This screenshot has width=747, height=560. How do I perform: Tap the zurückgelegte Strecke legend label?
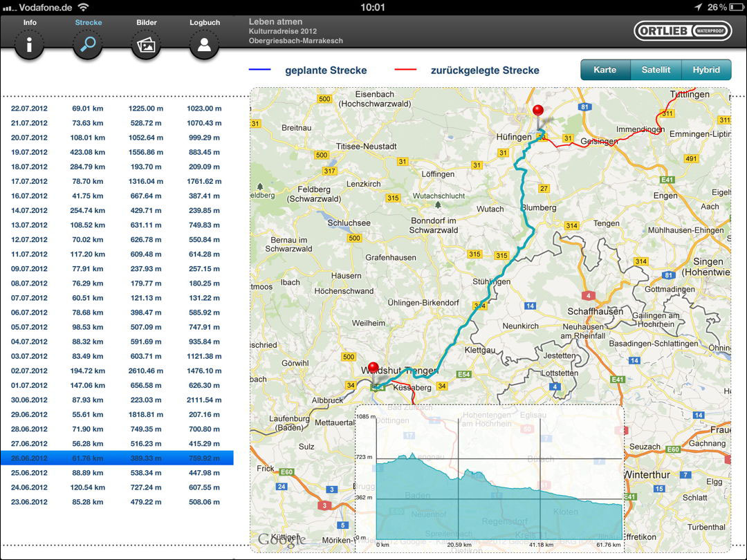pos(485,71)
